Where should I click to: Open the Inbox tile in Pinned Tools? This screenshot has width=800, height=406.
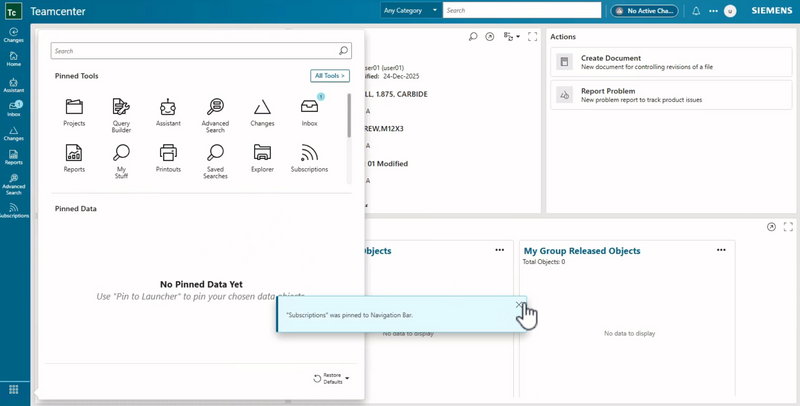[x=309, y=111]
